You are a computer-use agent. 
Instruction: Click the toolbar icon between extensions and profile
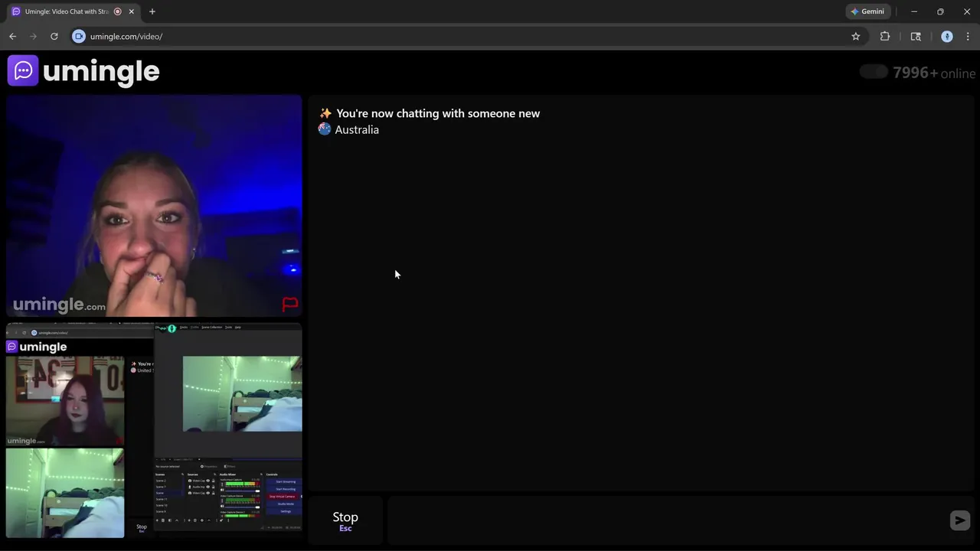[916, 36]
